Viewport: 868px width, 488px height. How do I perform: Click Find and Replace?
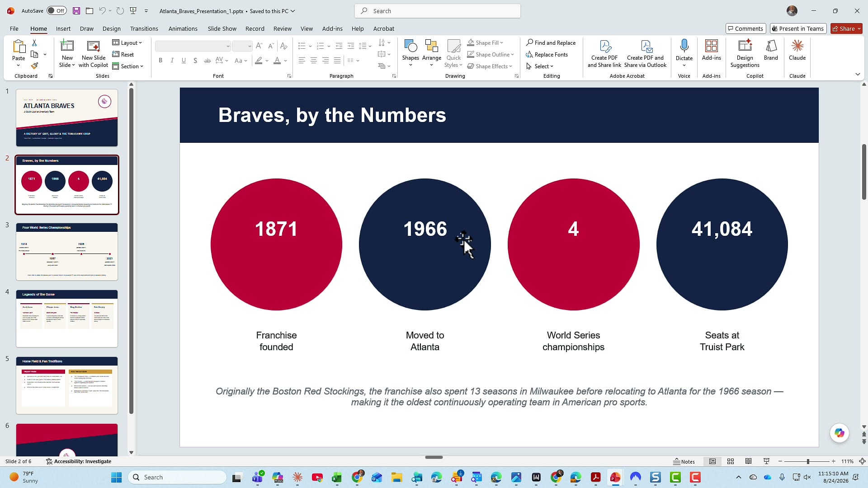click(551, 42)
